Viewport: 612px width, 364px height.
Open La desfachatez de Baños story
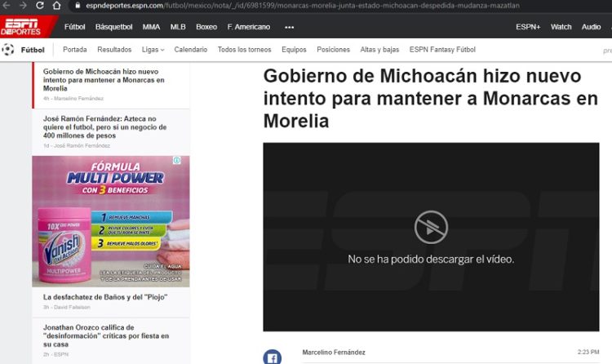[x=105, y=297]
